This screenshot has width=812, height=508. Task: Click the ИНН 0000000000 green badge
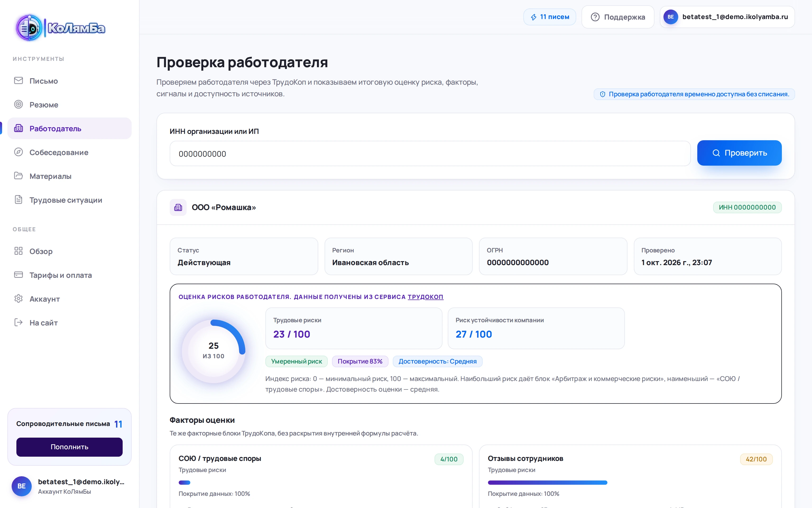point(747,207)
